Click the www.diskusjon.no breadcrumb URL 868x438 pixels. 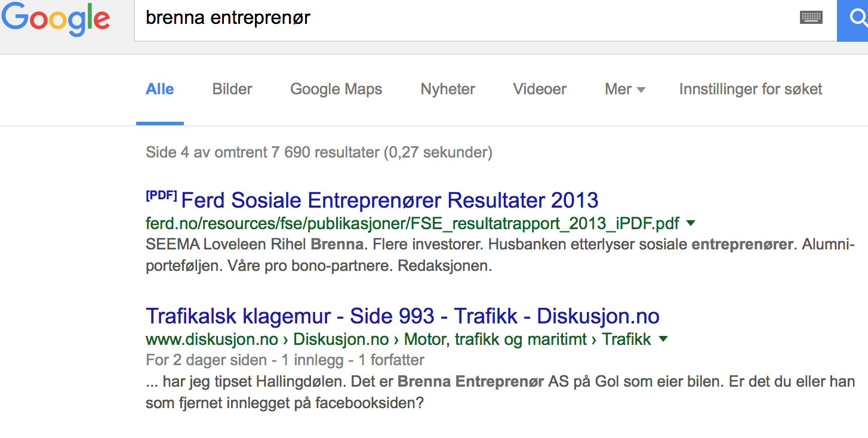(x=212, y=340)
